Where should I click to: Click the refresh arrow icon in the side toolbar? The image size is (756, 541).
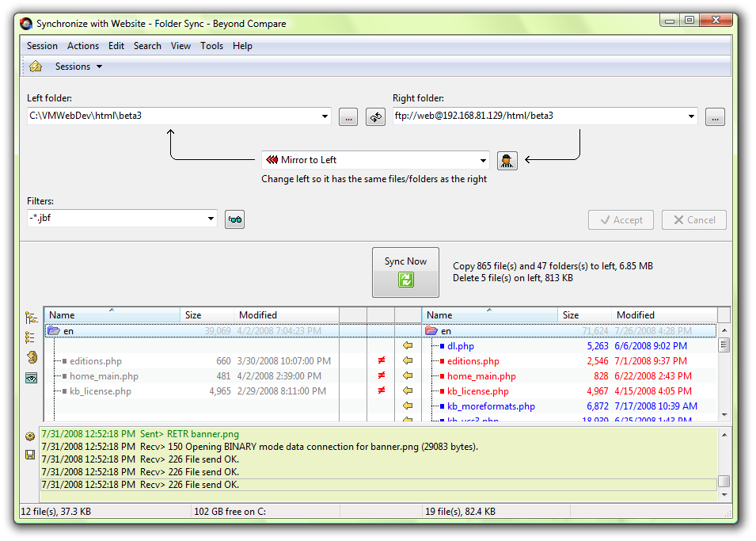(x=32, y=357)
